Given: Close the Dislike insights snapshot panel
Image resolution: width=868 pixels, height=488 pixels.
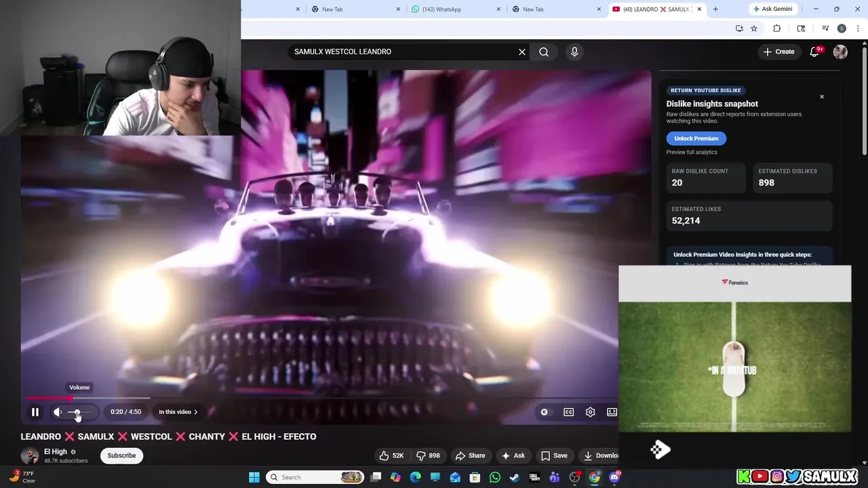Looking at the screenshot, I should tap(822, 97).
